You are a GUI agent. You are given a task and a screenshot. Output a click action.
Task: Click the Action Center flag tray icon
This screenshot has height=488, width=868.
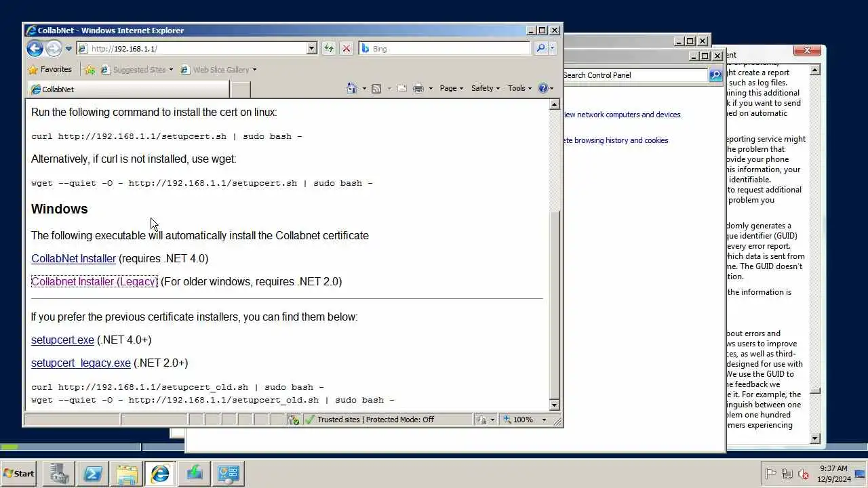770,474
